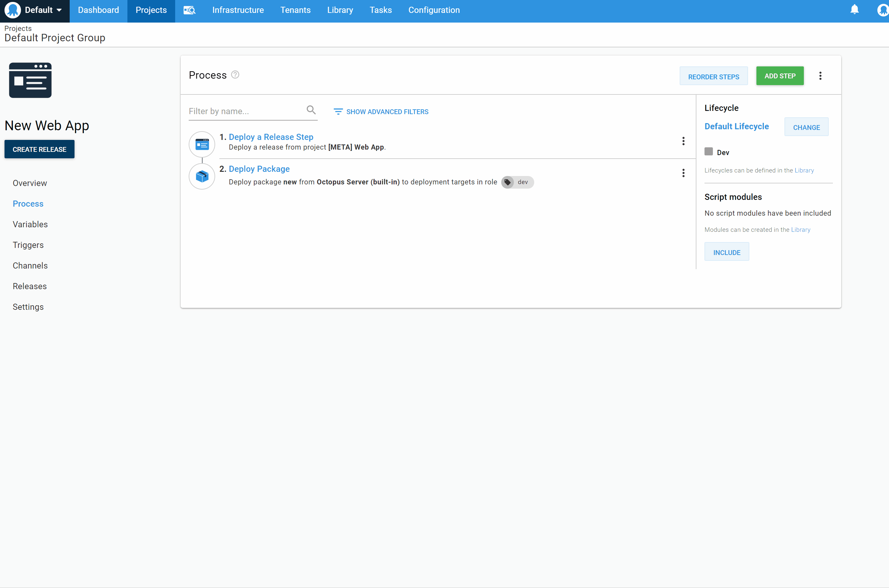Expand SHOW ADVANCED FILTERS
The width and height of the screenshot is (889, 588).
point(381,111)
